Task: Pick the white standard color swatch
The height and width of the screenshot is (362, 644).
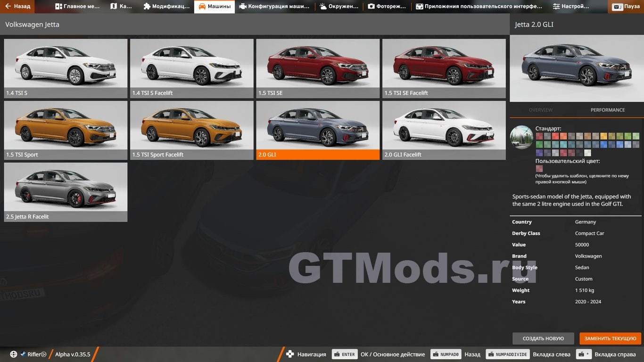Action: click(x=587, y=153)
